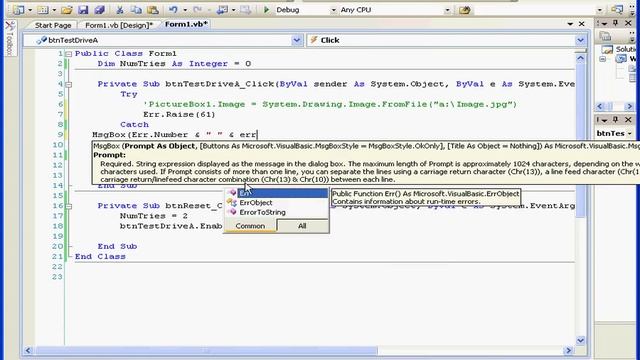Collapse the project node in Solution Explorer
The image size is (640, 360).
click(603, 59)
